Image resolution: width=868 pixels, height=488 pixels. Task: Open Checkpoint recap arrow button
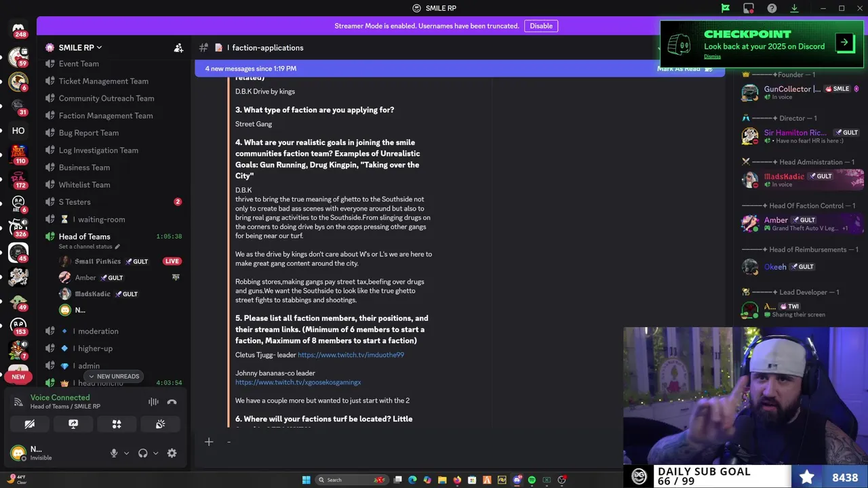pyautogui.click(x=844, y=43)
